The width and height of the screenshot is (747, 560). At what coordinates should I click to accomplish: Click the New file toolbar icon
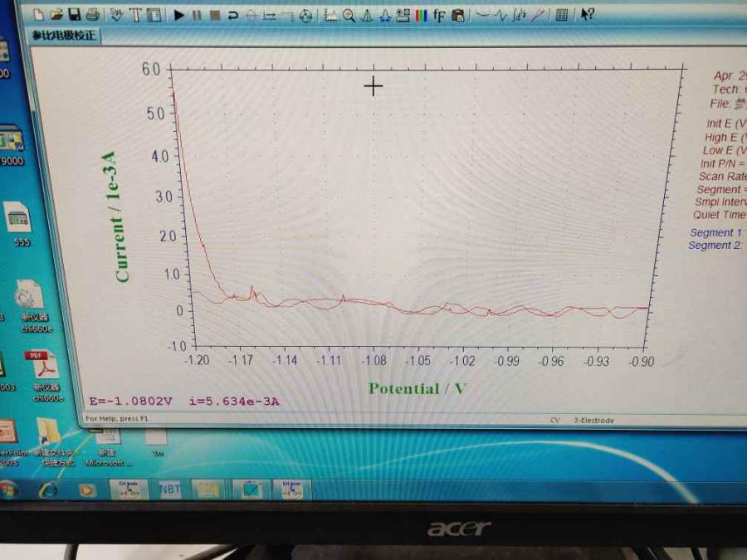point(38,15)
